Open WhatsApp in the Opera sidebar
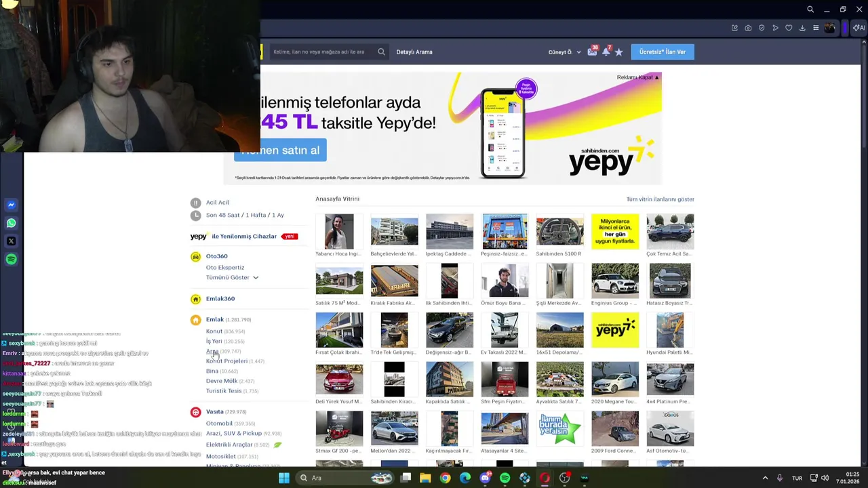This screenshot has height=488, width=868. coord(11,223)
